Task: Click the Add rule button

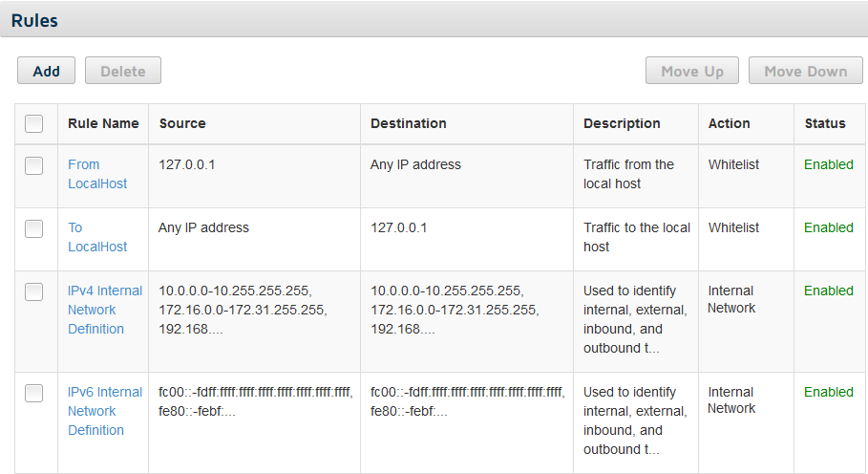Action: [x=46, y=71]
